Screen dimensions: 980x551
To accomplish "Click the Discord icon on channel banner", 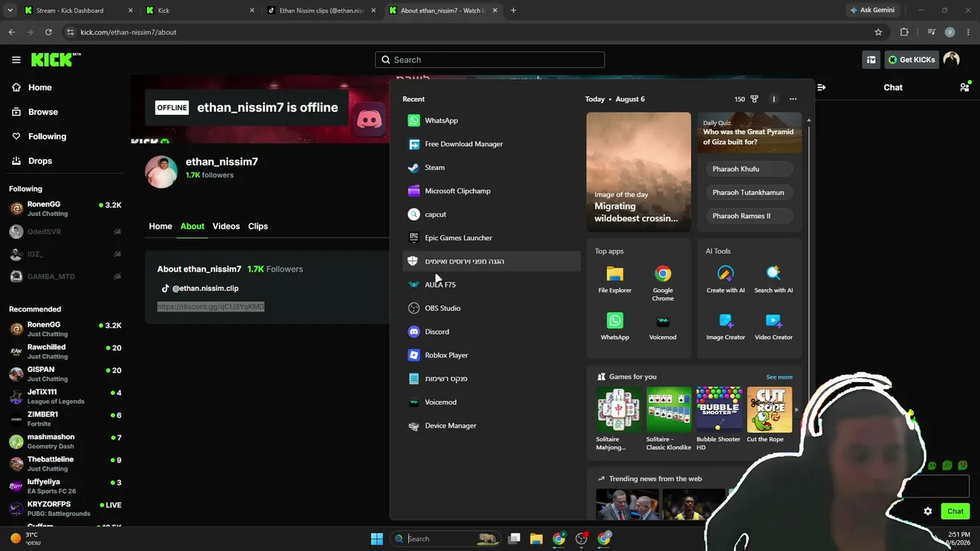I will (x=370, y=119).
